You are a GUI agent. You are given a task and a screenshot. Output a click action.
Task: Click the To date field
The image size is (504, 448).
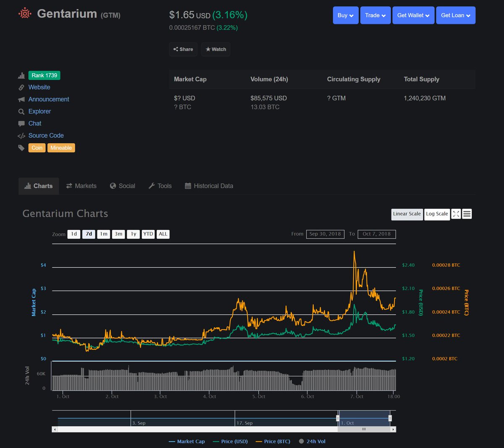coord(377,234)
